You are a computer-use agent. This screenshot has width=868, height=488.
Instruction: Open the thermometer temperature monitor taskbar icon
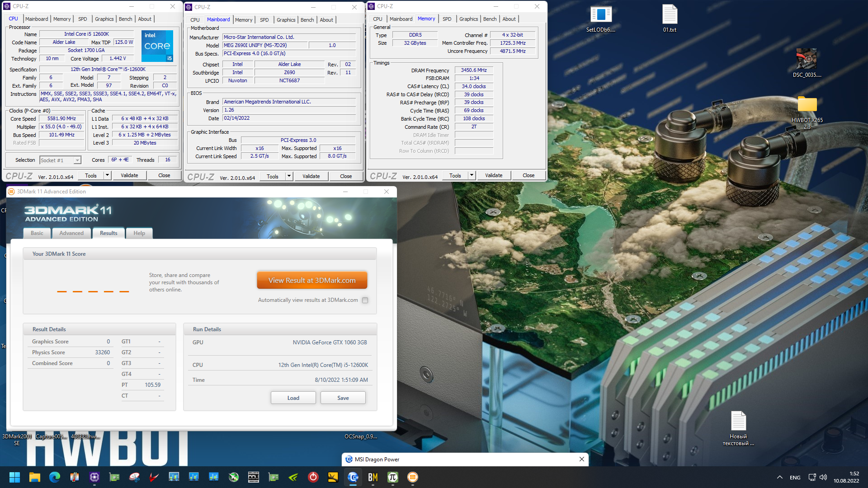pyautogui.click(x=74, y=477)
